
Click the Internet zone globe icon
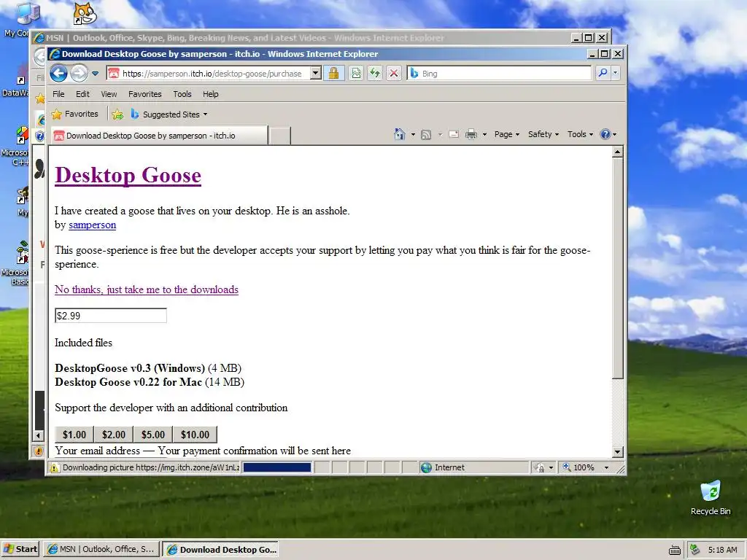pos(426,467)
